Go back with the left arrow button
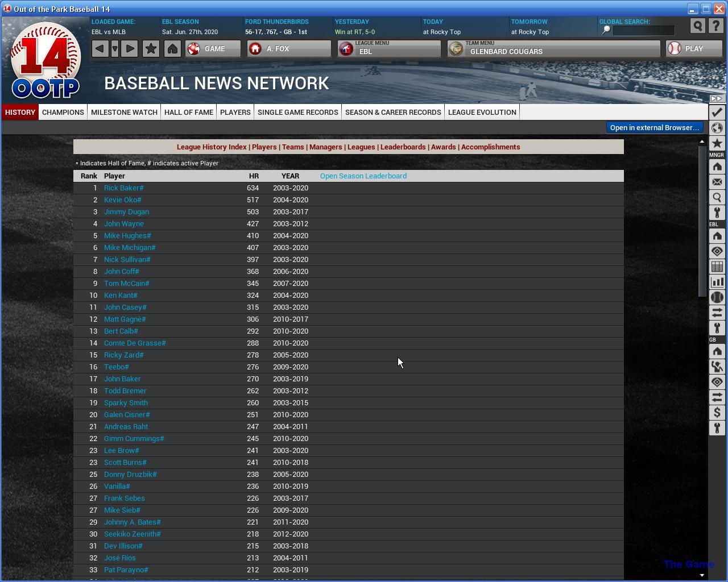This screenshot has height=582, width=728. coord(100,49)
